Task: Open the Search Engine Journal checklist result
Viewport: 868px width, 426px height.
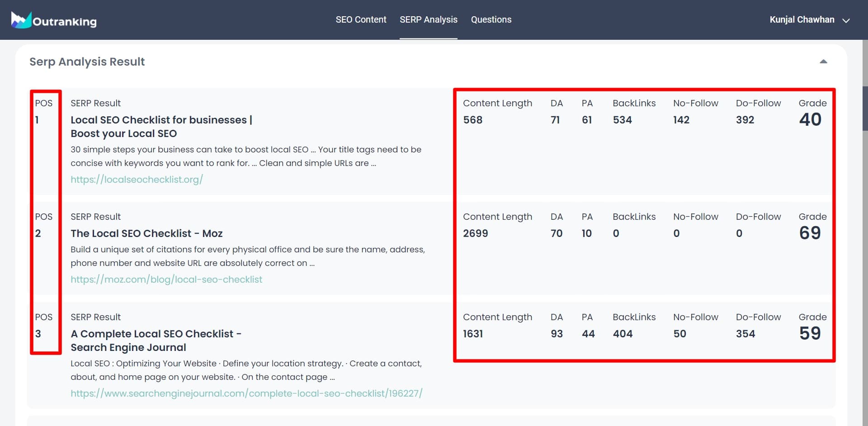Action: pyautogui.click(x=156, y=340)
